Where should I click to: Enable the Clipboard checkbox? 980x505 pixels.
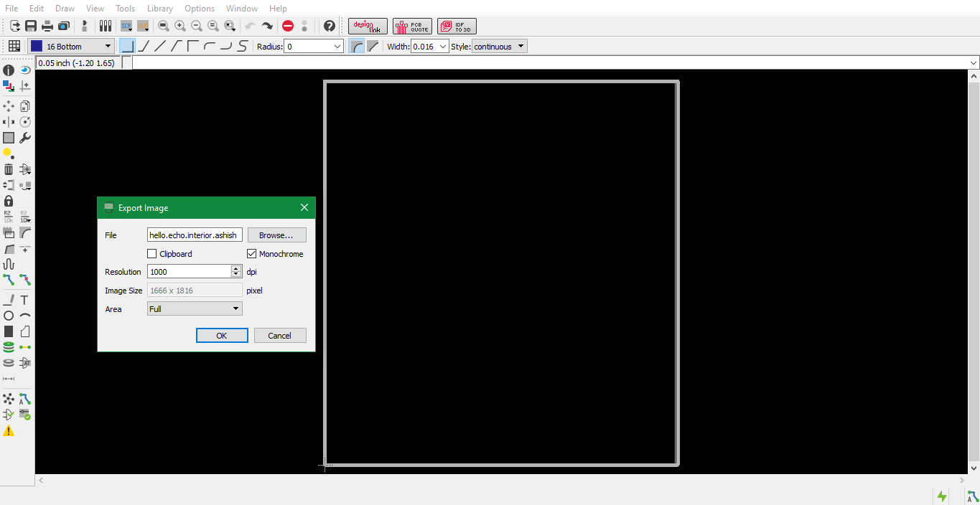(151, 254)
